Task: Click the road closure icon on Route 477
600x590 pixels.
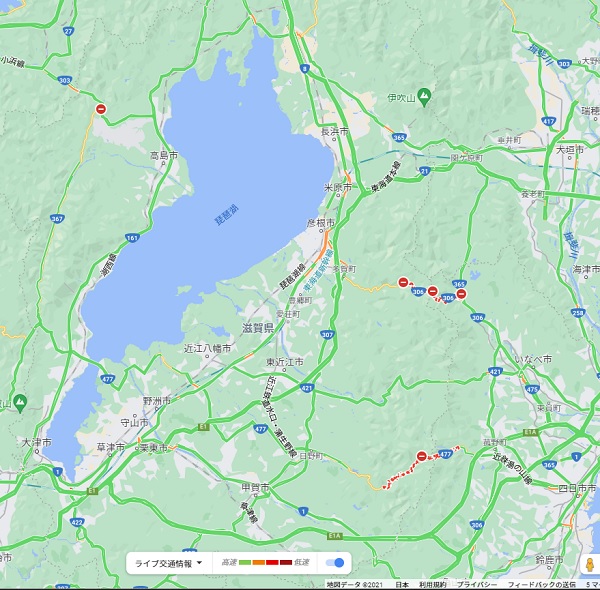Action: point(421,456)
